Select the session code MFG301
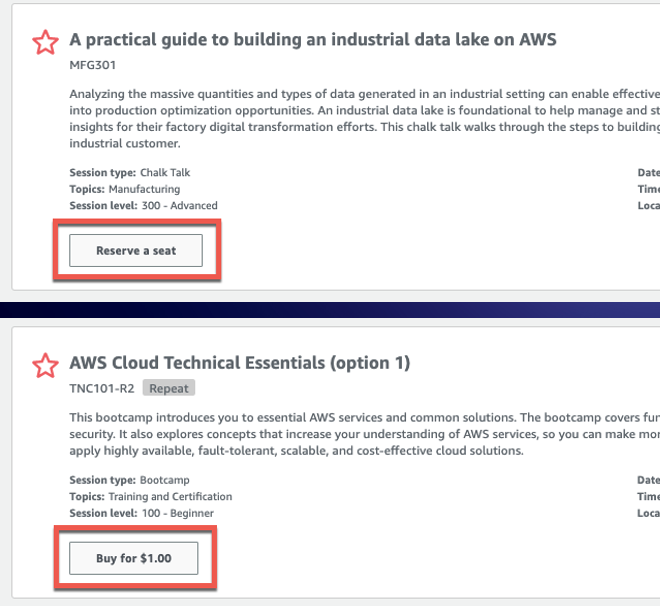This screenshot has height=606, width=660. point(93,65)
